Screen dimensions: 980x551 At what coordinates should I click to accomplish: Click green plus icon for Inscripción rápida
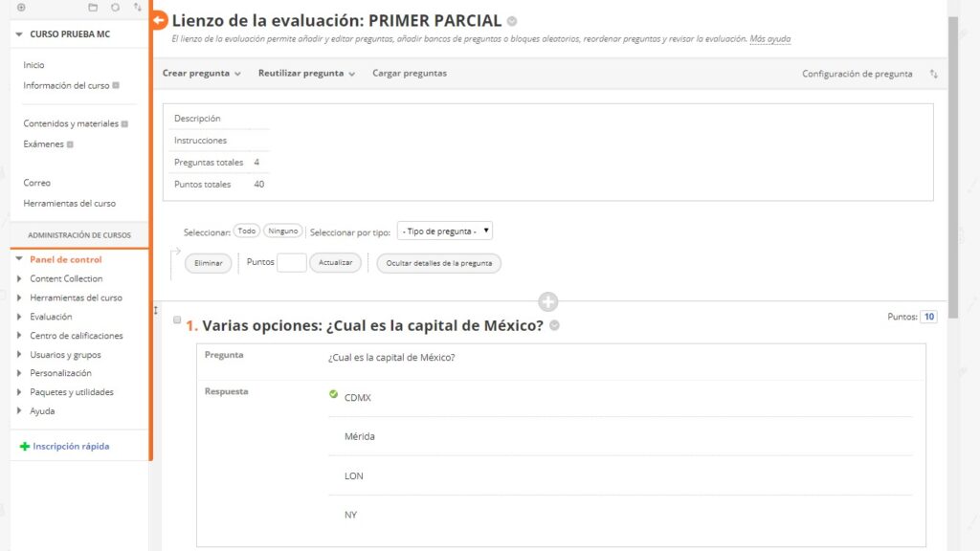click(24, 447)
